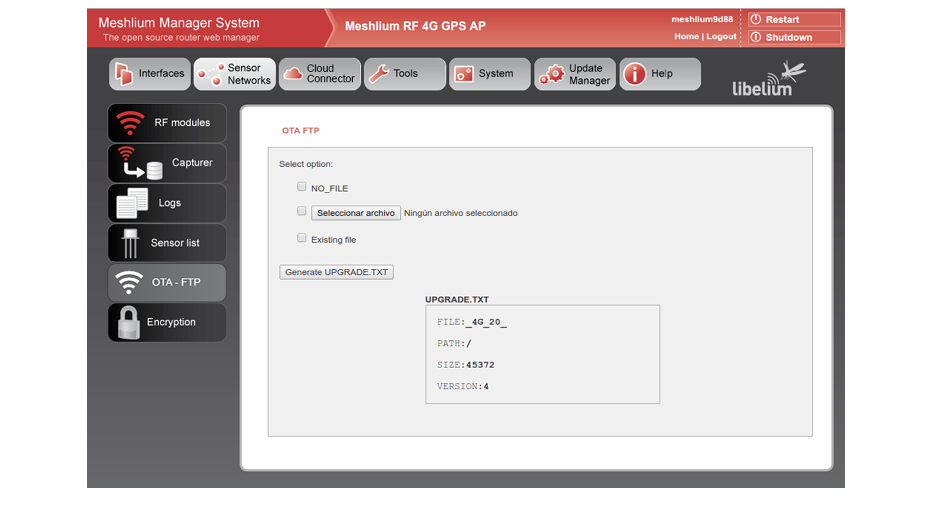Click the VERSION:4 line
Viewport: 946px width, 505px height.
pyautogui.click(x=463, y=386)
